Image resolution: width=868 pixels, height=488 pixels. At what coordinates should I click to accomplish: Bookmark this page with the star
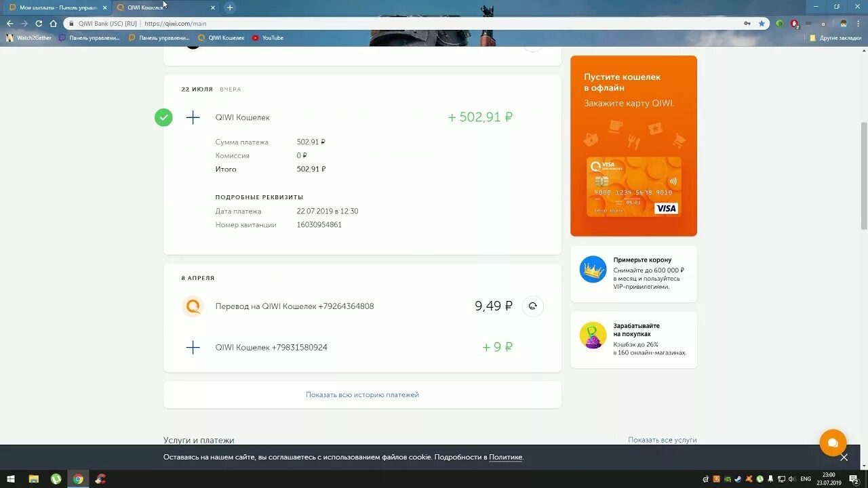coord(762,23)
